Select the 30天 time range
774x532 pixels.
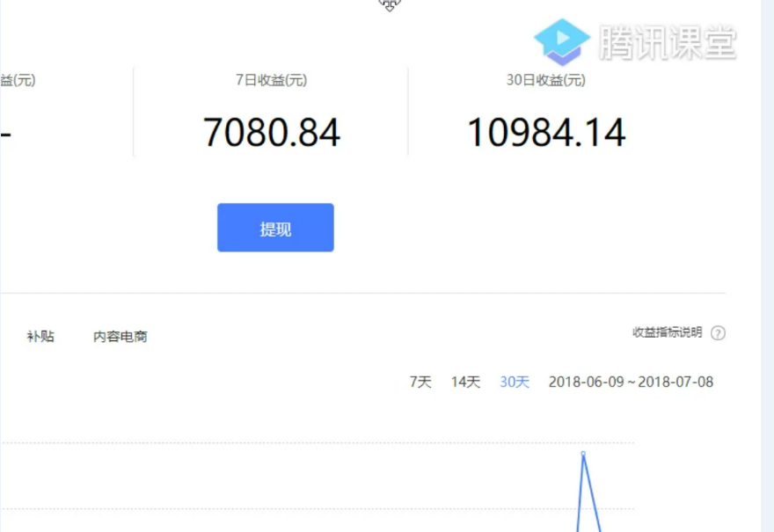[x=515, y=382]
